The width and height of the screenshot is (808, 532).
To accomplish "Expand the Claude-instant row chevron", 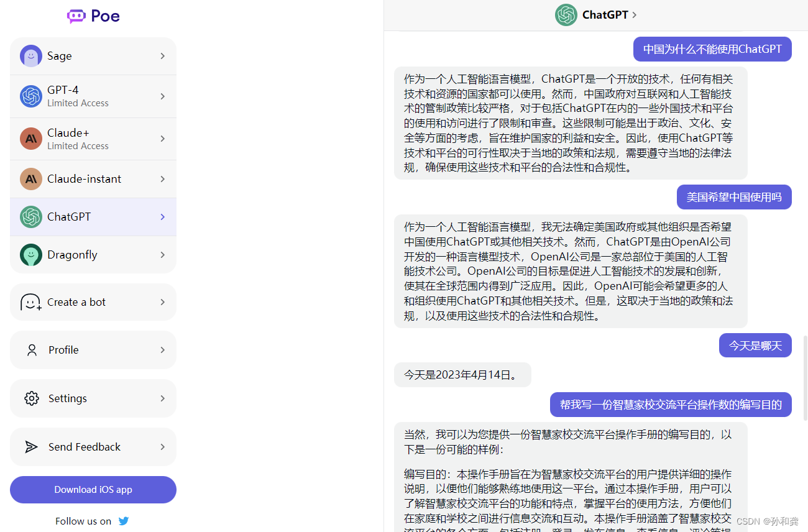I will (x=163, y=179).
